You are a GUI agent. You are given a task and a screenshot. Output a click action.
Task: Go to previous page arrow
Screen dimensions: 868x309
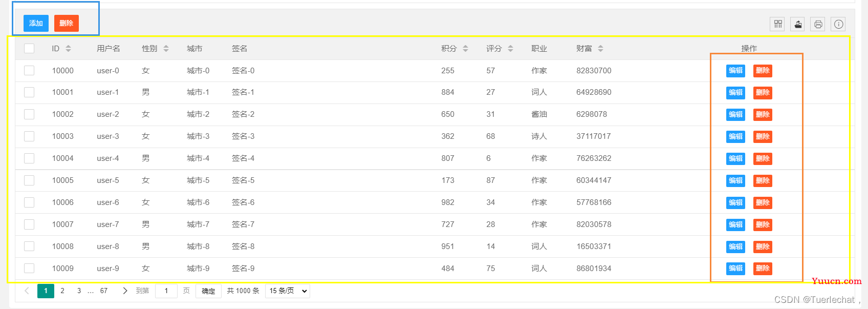[27, 291]
